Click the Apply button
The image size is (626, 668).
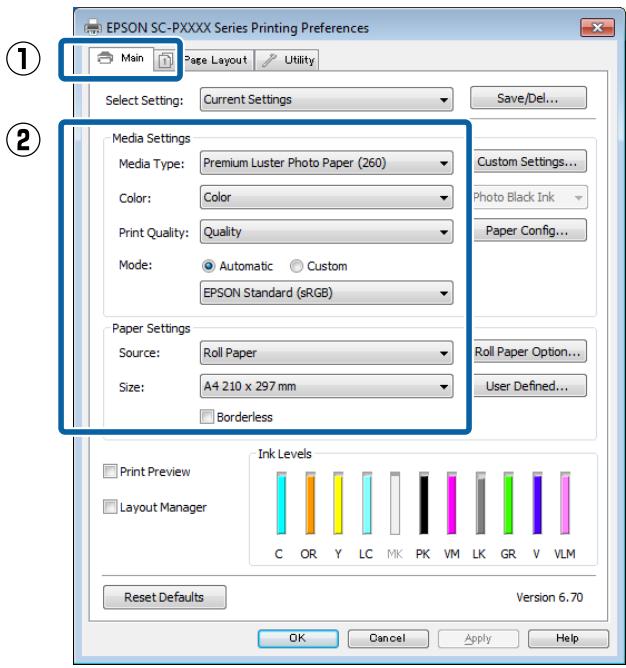tap(478, 638)
